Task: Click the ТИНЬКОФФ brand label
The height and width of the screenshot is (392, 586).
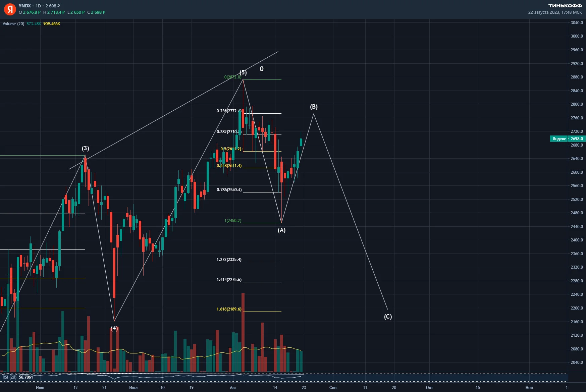Action: (565, 5)
